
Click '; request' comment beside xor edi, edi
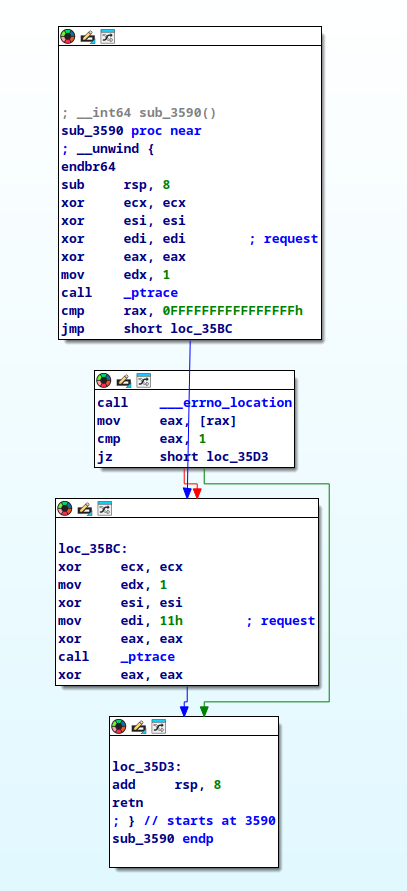point(284,239)
